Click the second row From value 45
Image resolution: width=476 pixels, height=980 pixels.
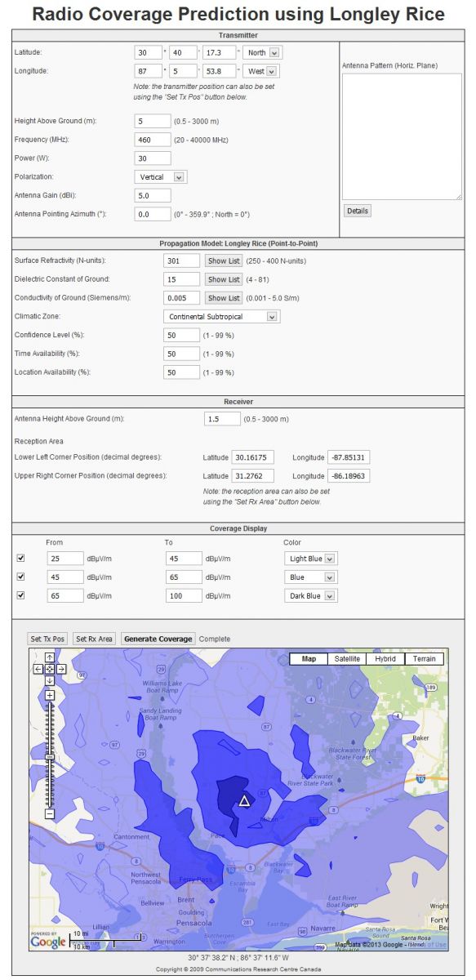click(65, 577)
